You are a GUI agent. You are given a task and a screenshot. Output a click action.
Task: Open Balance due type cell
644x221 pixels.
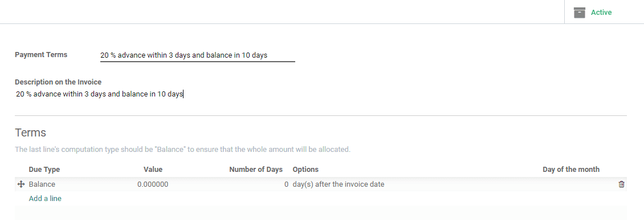pos(42,184)
